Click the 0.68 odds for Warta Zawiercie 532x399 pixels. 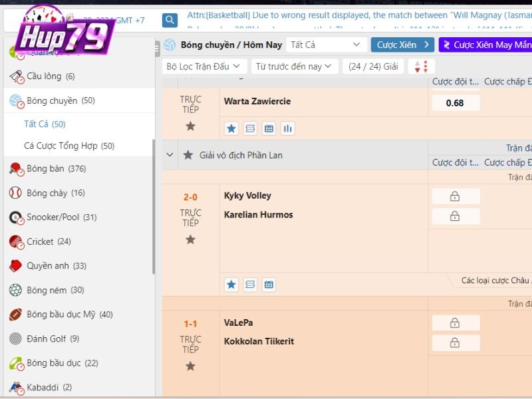click(x=455, y=103)
